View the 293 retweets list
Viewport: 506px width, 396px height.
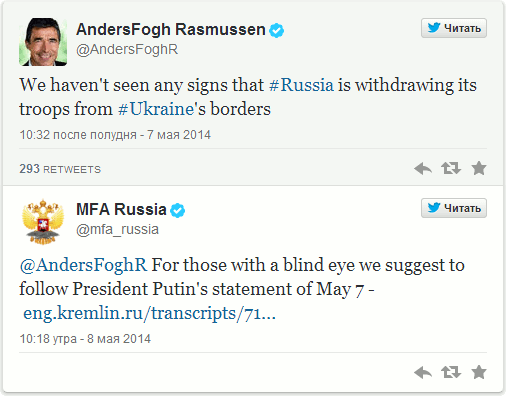point(60,169)
